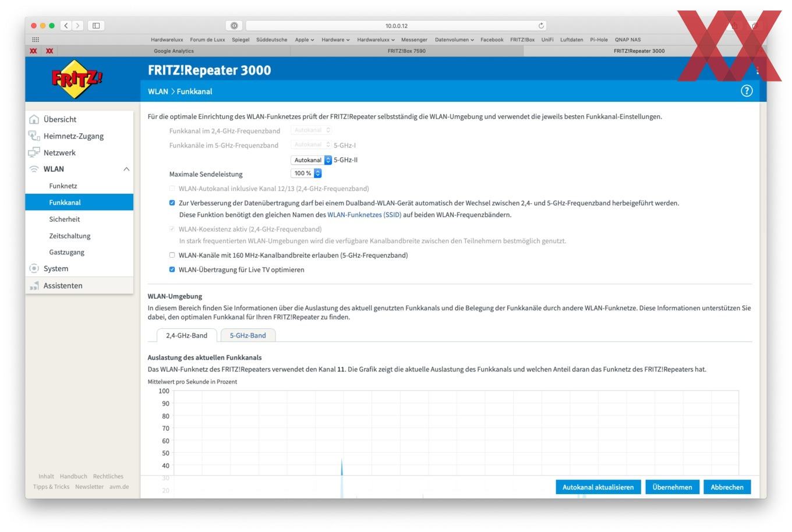Select the FRITZ!Repeater 3000 browser tab
Screen dimensions: 792x532
coord(639,51)
